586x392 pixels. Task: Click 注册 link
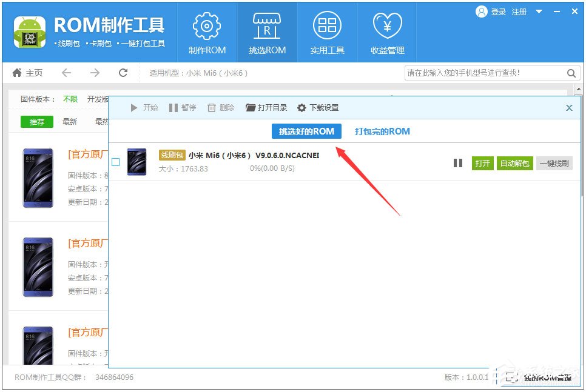pyautogui.click(x=519, y=12)
